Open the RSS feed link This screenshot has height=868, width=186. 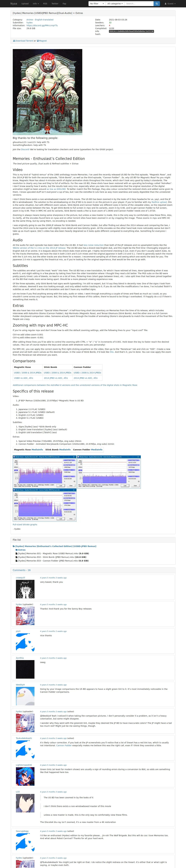point(45,4)
